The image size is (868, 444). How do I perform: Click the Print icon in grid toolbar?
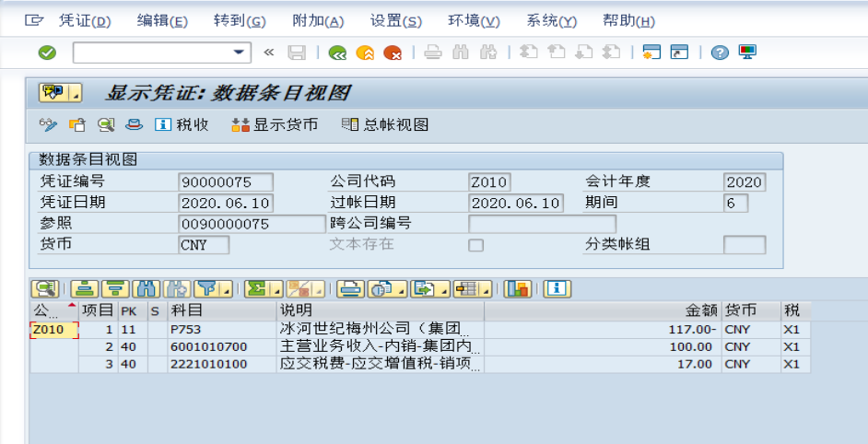pyautogui.click(x=350, y=289)
